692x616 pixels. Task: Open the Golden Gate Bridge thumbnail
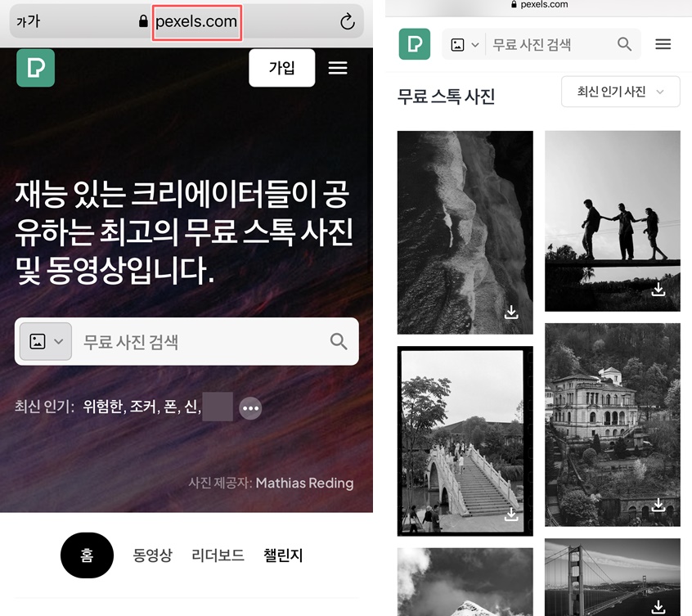[x=613, y=578]
